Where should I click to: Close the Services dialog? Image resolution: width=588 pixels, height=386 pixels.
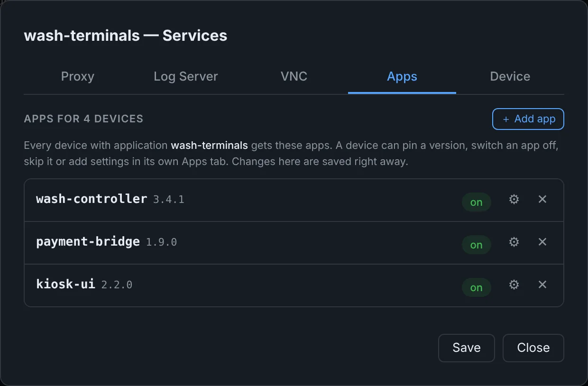click(533, 348)
